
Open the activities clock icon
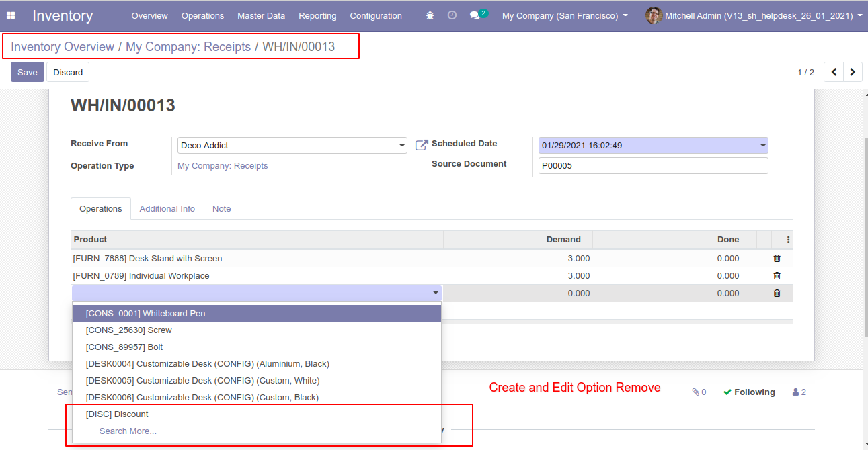452,15
